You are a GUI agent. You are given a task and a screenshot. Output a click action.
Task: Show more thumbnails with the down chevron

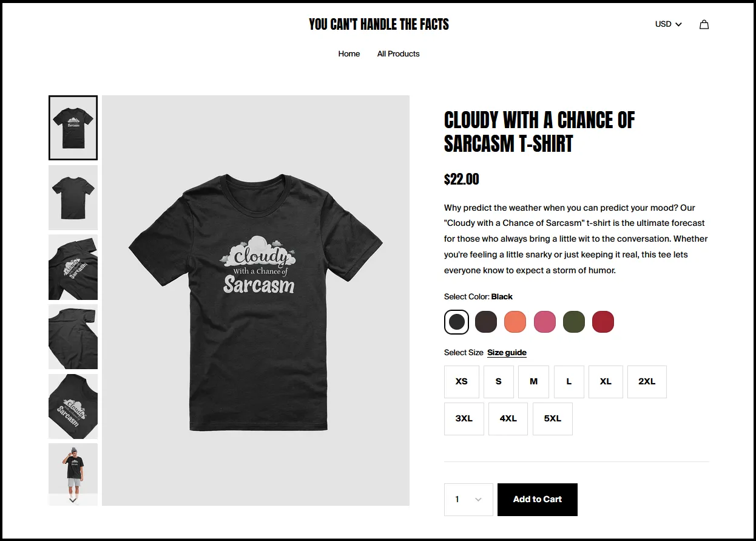73,500
